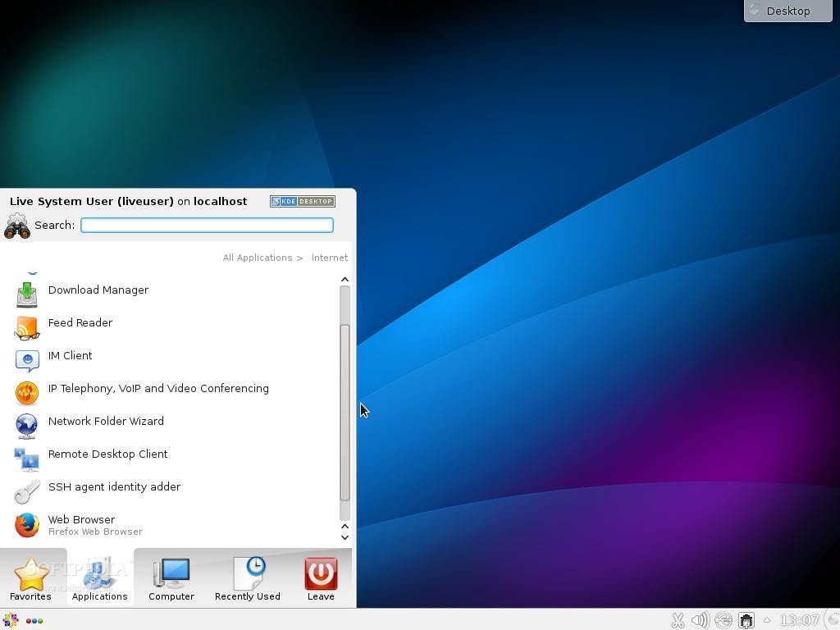Select the "IM Client" entry text

71,355
